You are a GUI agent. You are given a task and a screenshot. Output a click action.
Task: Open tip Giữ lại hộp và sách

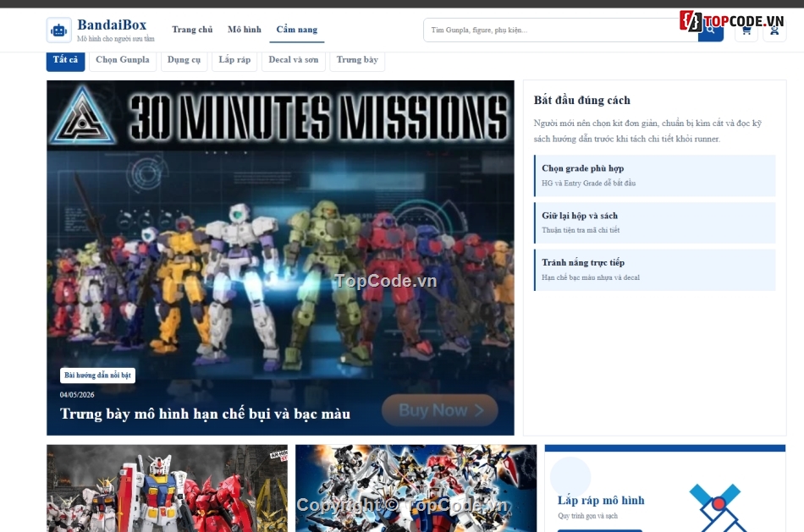[x=655, y=223]
